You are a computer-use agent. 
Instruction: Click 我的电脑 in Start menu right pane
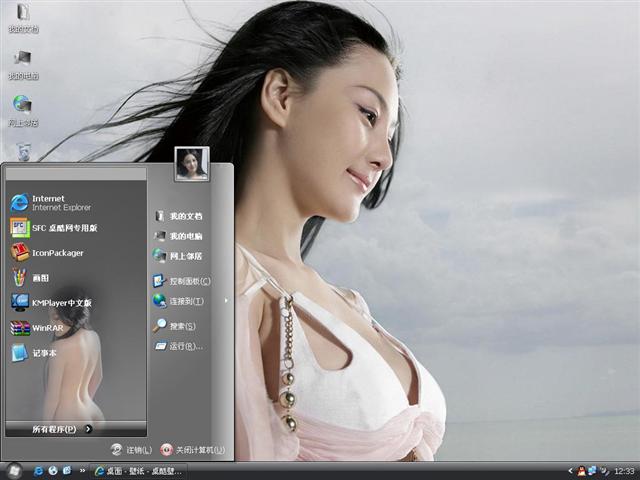pyautogui.click(x=178, y=236)
